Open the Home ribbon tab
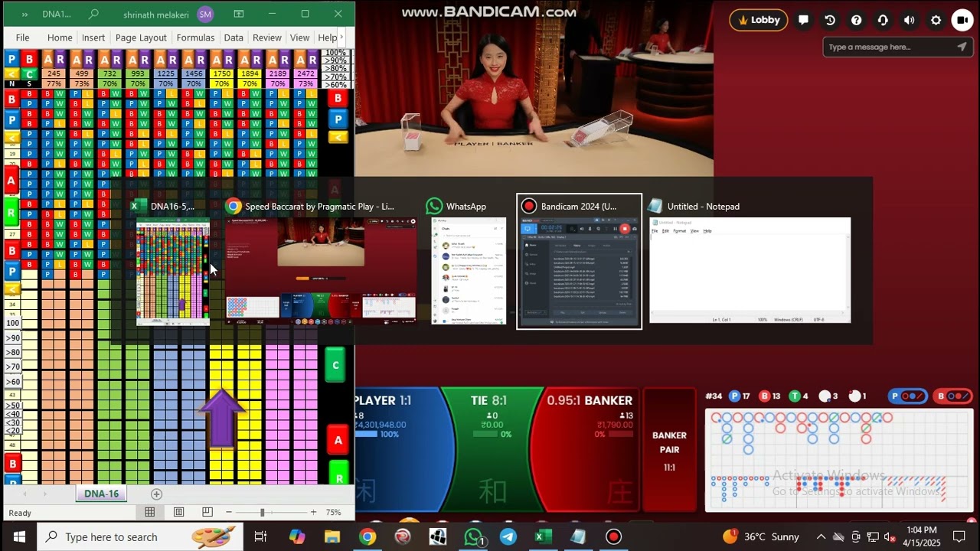Viewport: 980px width, 551px height. (x=60, y=37)
